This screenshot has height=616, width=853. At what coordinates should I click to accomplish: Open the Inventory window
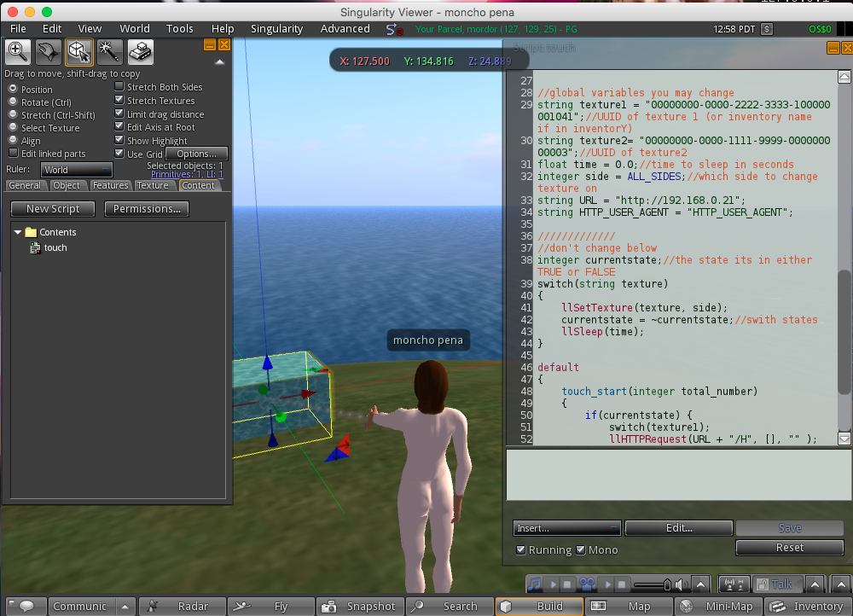(x=807, y=607)
